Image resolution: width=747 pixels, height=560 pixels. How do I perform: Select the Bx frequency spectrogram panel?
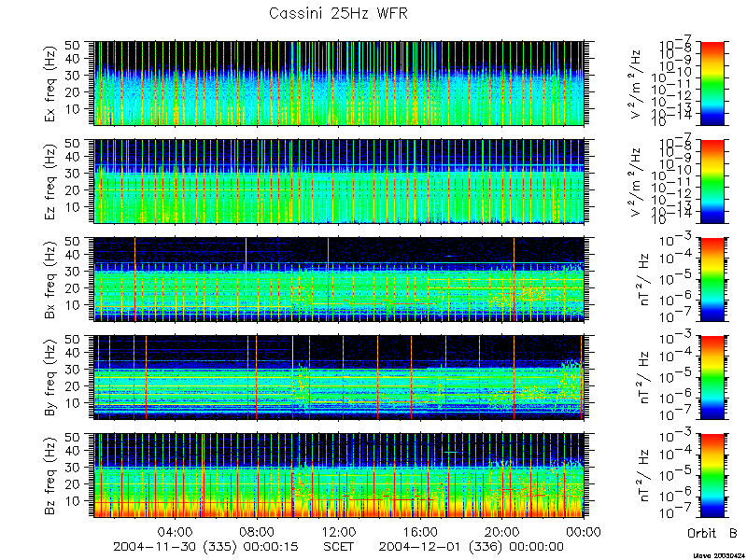[339, 279]
